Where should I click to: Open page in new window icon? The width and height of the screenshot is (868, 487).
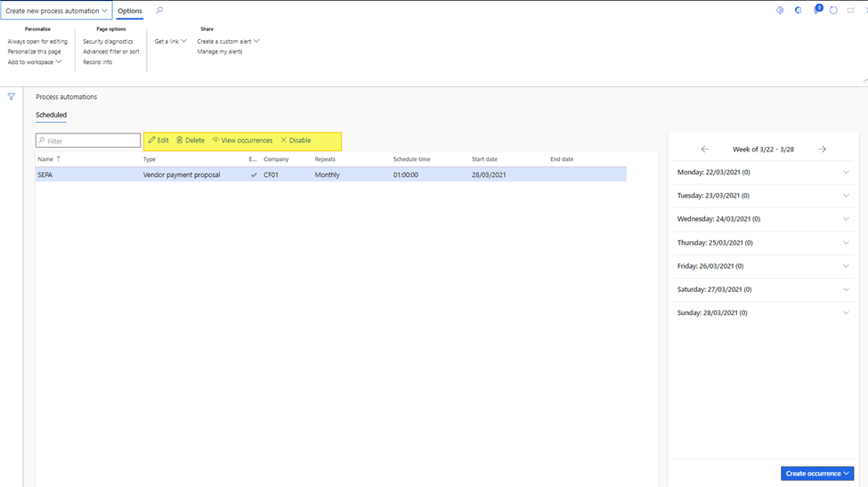click(x=851, y=11)
